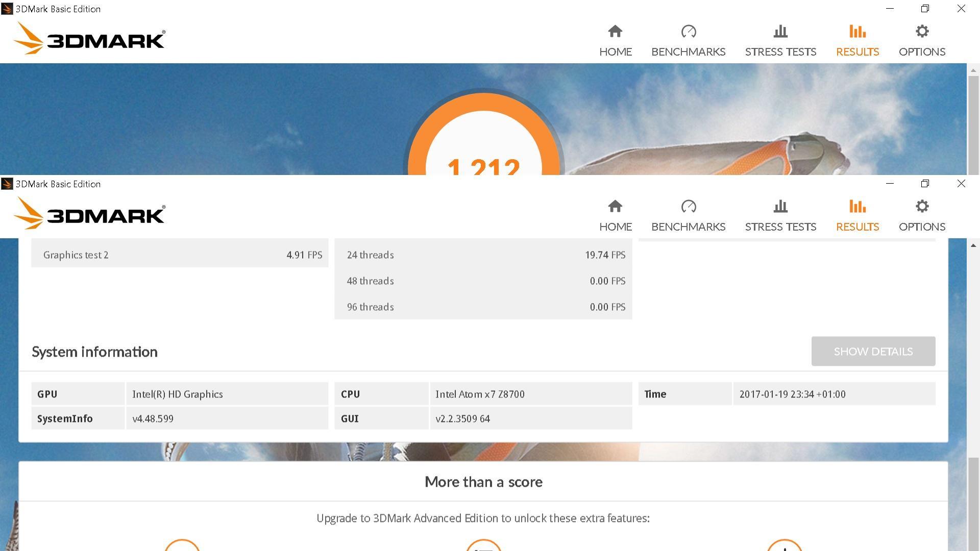This screenshot has width=980, height=551.
Task: Open Benchmarks in the upper window
Action: point(688,40)
